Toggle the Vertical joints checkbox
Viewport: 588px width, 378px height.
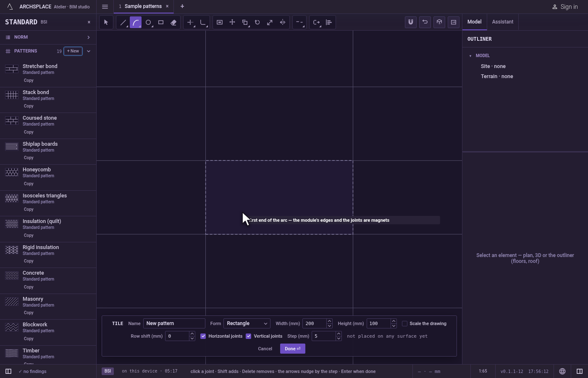(249, 336)
